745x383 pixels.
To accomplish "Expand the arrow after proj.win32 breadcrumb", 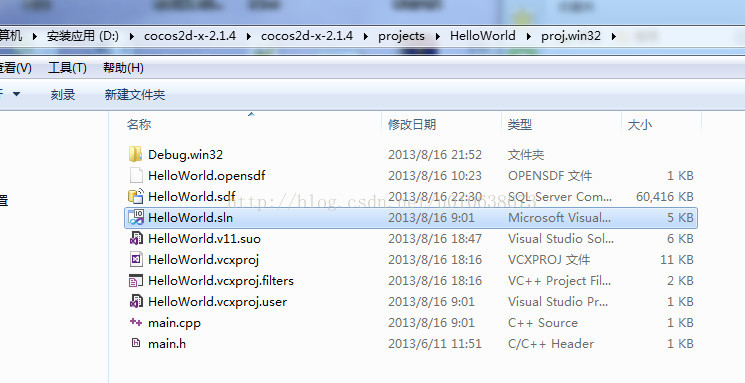I will click(613, 36).
